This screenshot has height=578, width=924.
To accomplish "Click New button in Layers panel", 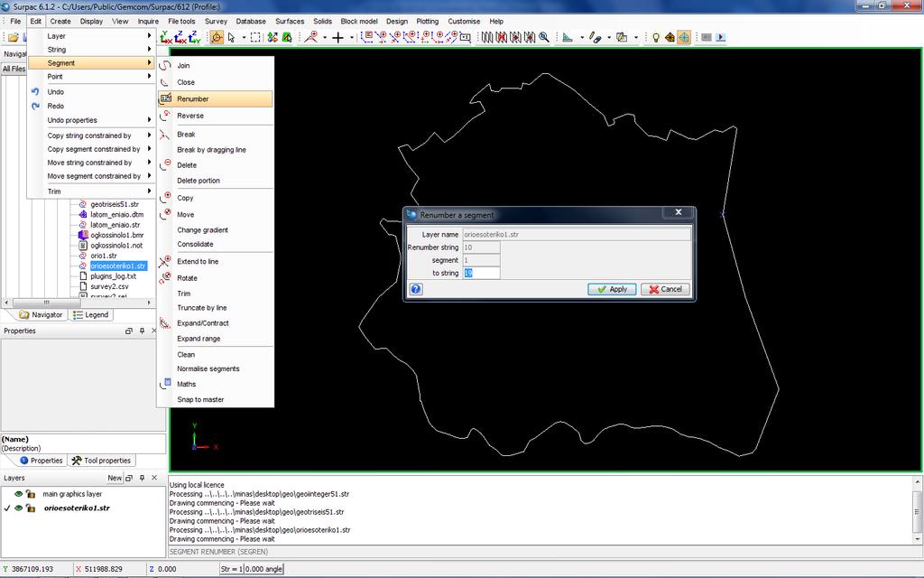I will [x=115, y=478].
